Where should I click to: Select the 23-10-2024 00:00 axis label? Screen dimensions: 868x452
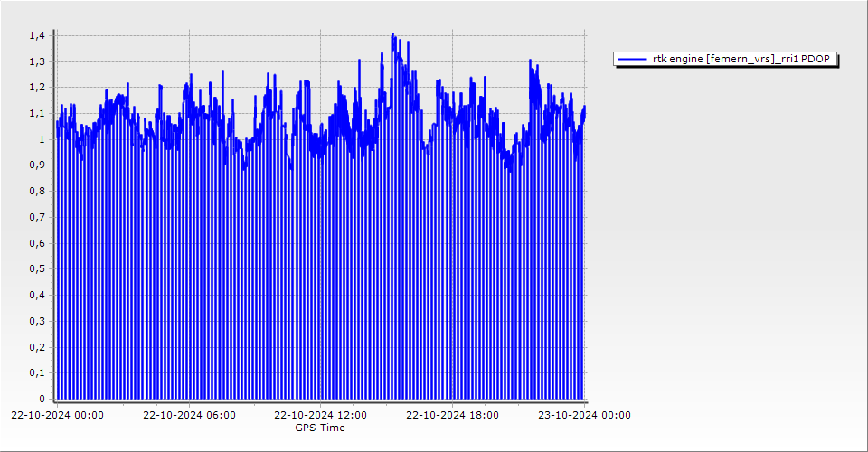(x=584, y=416)
